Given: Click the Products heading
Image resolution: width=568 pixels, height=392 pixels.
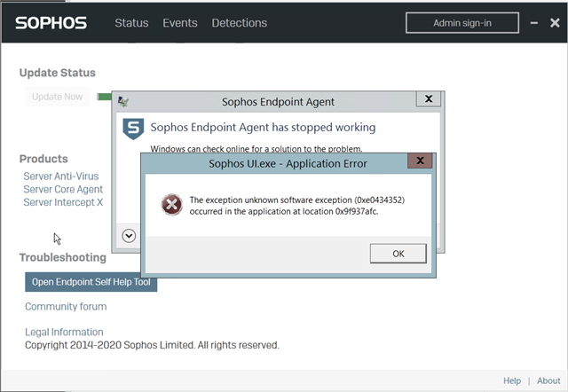Looking at the screenshot, I should (x=43, y=159).
